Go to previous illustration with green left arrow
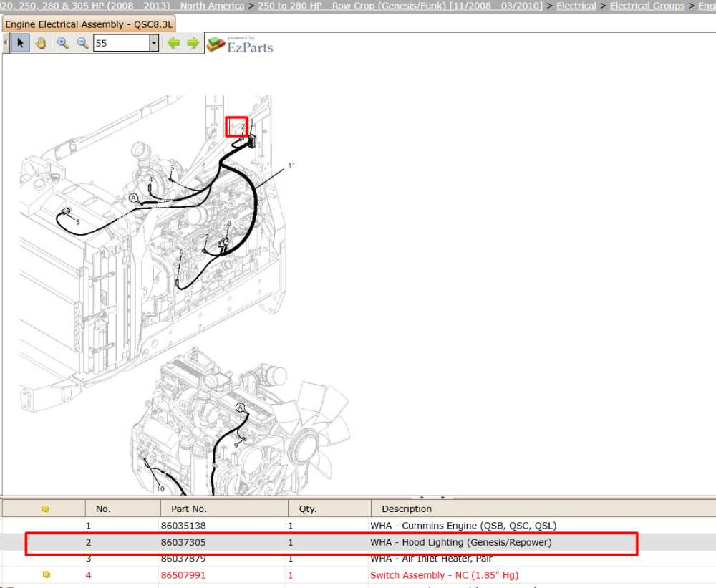This screenshot has height=588, width=716. point(173,43)
